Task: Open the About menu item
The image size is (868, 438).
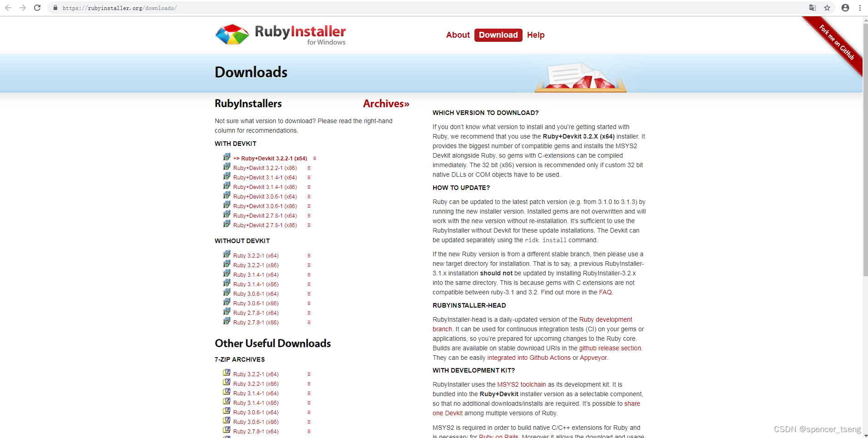Action: pyautogui.click(x=458, y=35)
